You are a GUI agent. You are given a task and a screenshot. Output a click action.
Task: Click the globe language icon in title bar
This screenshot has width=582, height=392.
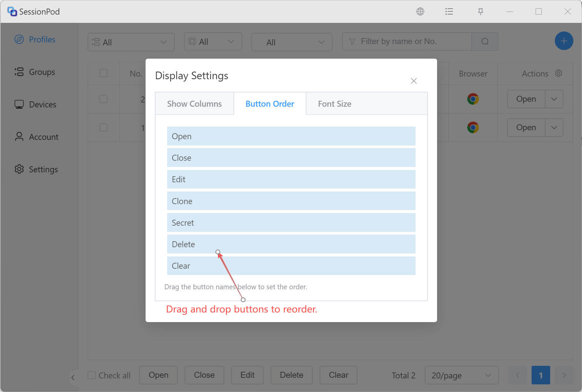(x=420, y=12)
